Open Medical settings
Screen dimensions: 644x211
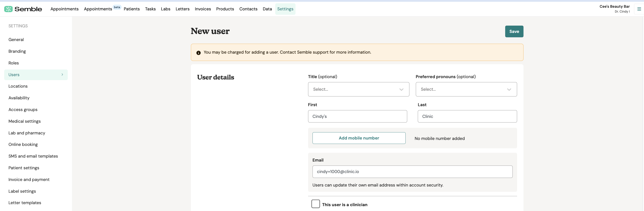[24, 121]
